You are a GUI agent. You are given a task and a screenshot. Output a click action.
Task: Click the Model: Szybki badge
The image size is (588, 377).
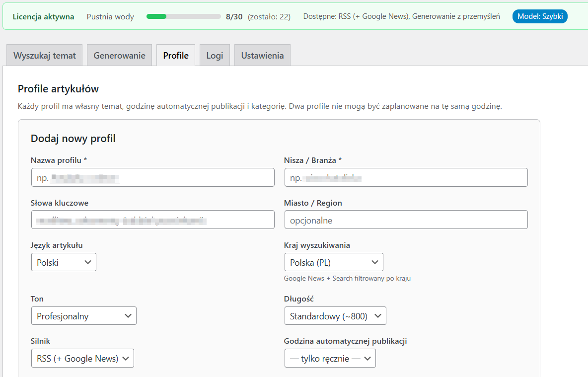(x=539, y=16)
